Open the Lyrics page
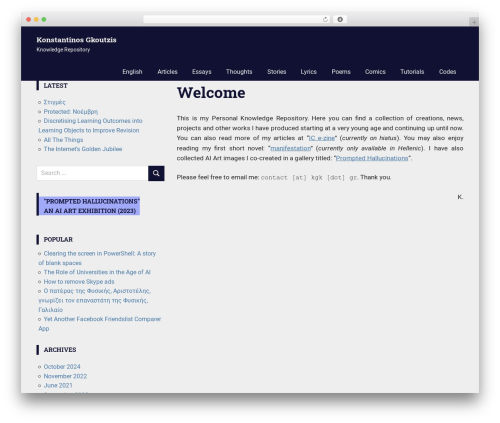This screenshot has width=500, height=423. pyautogui.click(x=308, y=72)
